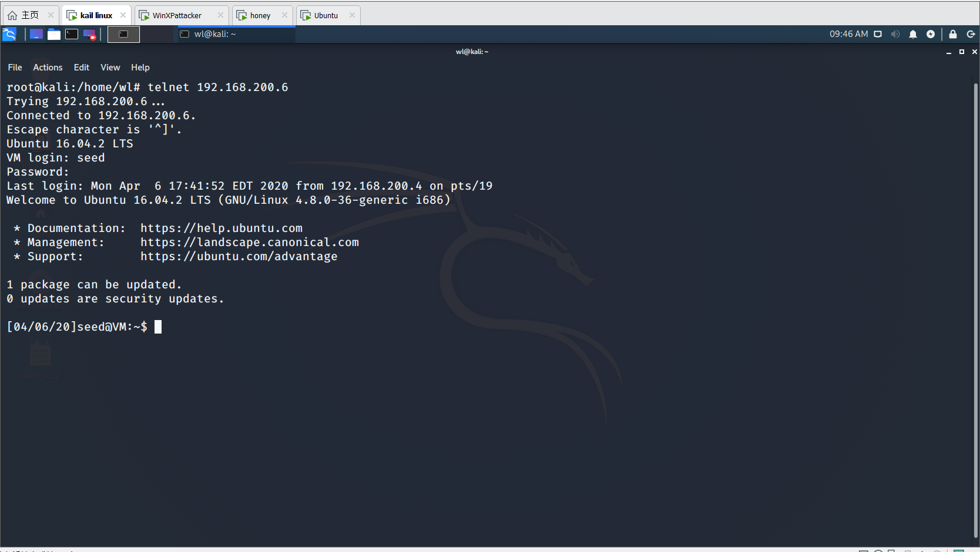Screen dimensions: 980x552
Task: Launch the terminal emulator from the panel
Action: pos(72,34)
